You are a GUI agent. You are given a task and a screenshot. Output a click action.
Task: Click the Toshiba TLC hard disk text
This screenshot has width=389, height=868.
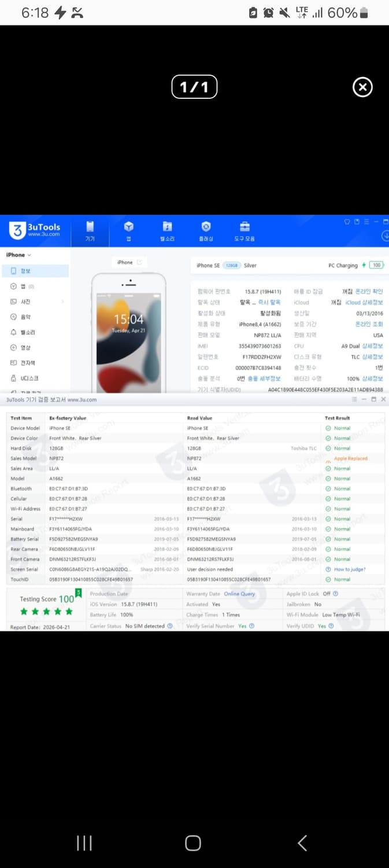(x=303, y=448)
